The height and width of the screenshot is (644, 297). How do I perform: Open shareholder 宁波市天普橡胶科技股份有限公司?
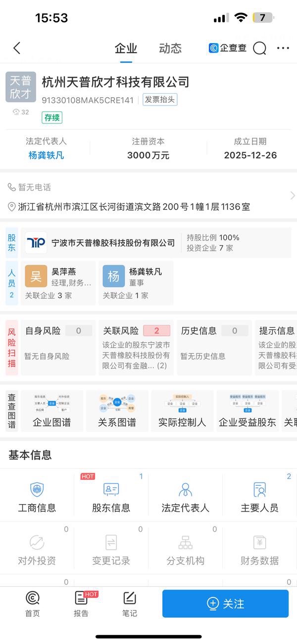point(113,243)
